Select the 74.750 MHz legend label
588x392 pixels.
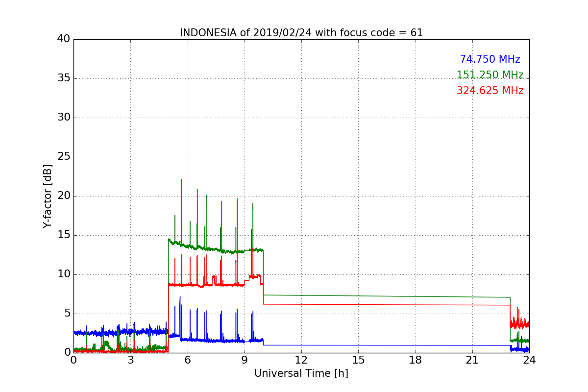pyautogui.click(x=490, y=59)
